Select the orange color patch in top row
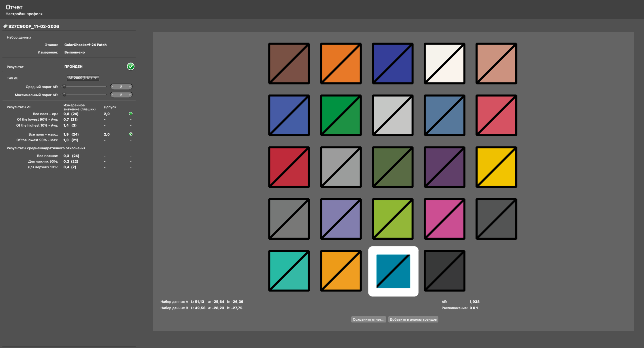This screenshot has height=348, width=644. pyautogui.click(x=341, y=63)
